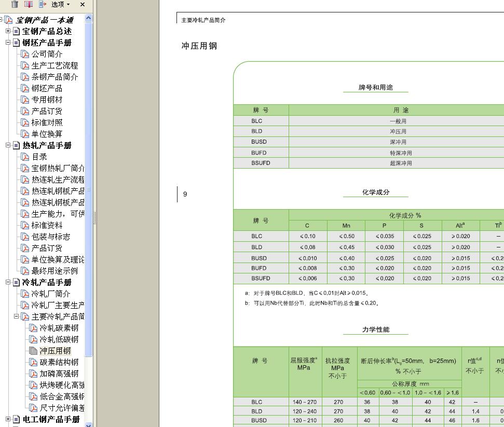Collapse the 冷轧产品手册 bookmark node
504x427 pixels.
coord(8,282)
